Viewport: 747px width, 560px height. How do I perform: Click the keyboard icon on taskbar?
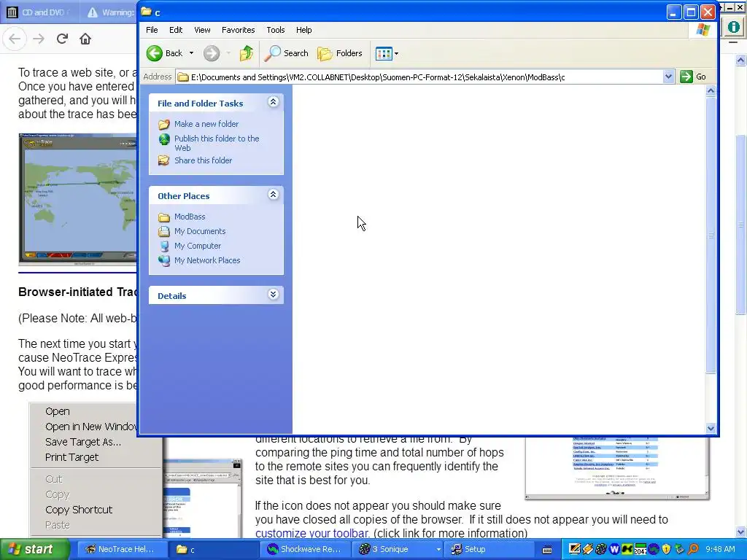[x=547, y=550]
